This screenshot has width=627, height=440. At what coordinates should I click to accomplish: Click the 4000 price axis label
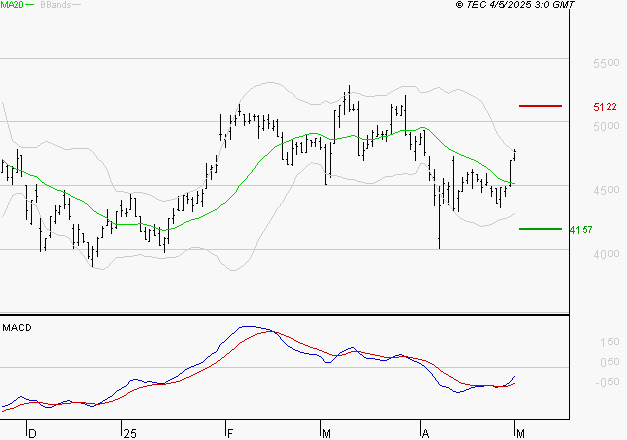point(606,254)
